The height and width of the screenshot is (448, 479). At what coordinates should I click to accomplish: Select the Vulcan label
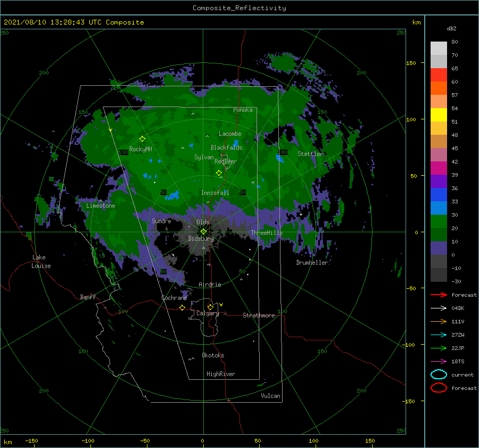pyautogui.click(x=270, y=396)
